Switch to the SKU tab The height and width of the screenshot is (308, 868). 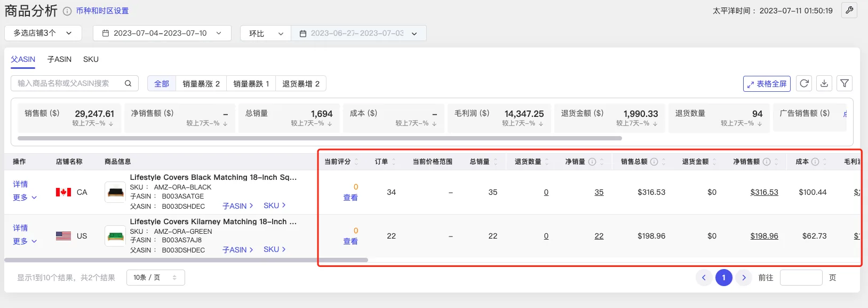click(x=91, y=59)
